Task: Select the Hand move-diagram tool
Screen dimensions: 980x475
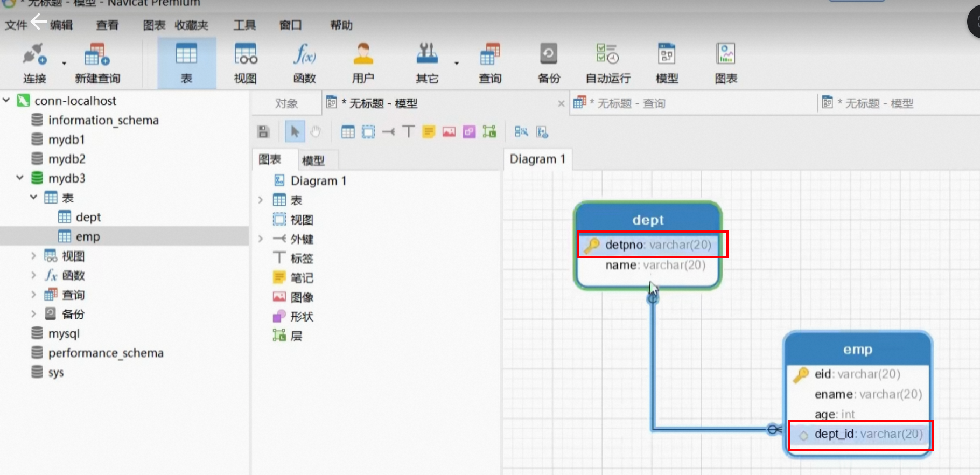Action: [316, 132]
